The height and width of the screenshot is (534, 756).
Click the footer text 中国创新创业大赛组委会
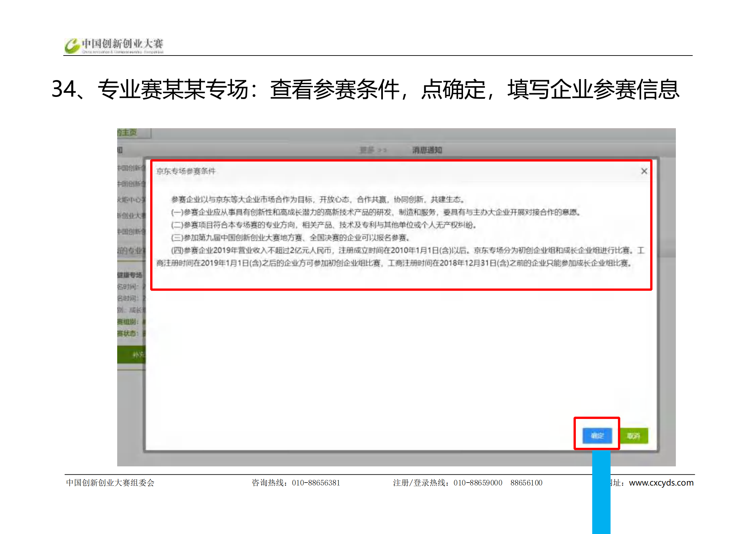tap(110, 483)
